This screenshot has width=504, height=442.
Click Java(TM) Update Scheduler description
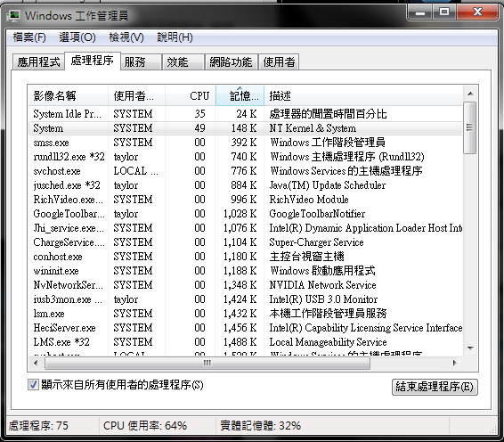point(327,185)
